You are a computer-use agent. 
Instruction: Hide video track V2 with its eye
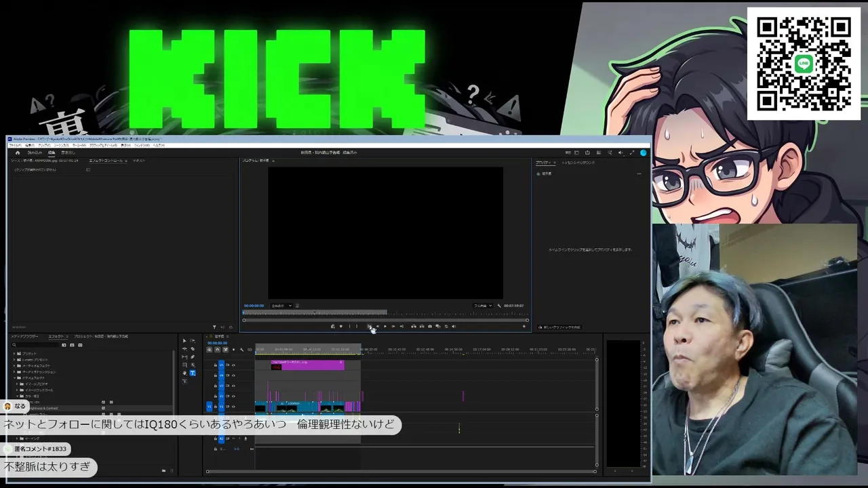click(234, 396)
